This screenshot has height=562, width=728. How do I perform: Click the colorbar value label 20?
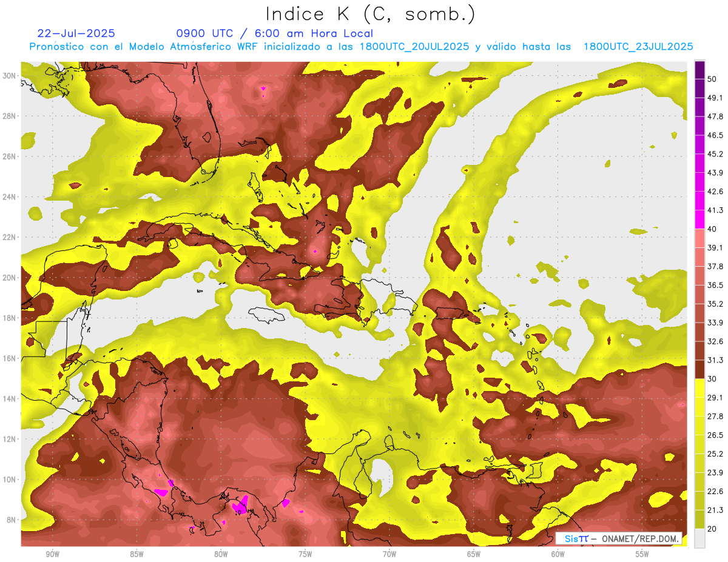coord(711,529)
